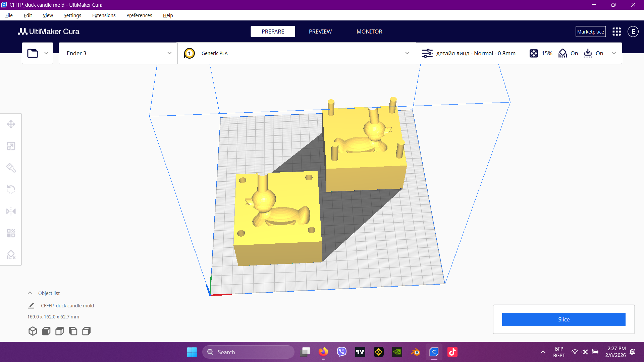This screenshot has height=362, width=644.
Task: Click the Windows taskbar Search box
Action: pos(249,352)
